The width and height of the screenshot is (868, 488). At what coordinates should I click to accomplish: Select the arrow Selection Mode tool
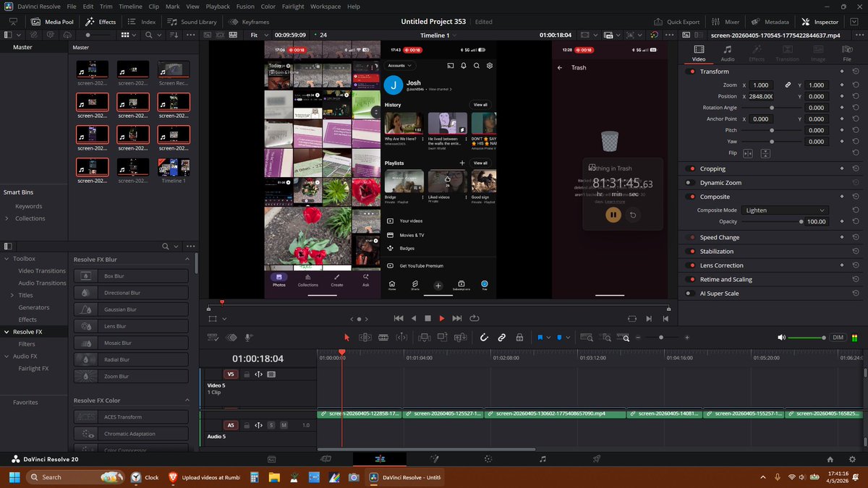346,338
